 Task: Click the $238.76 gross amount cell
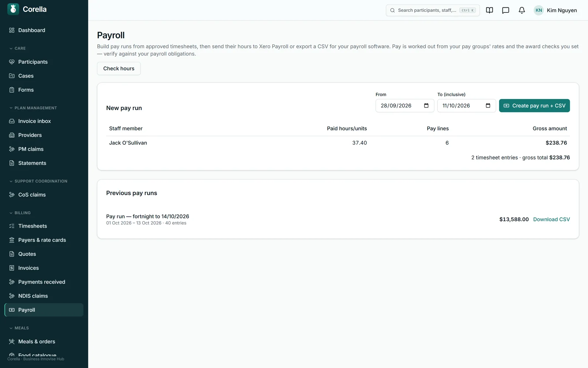[x=556, y=143]
